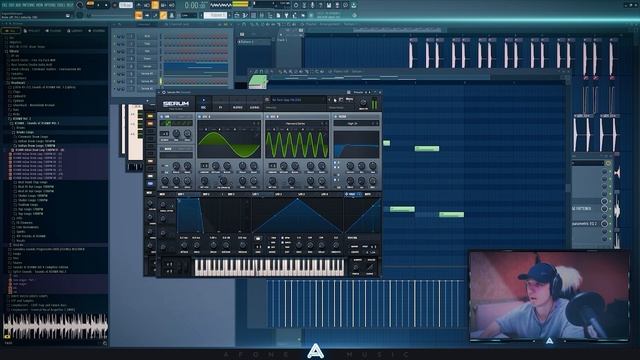Open the PATTERNS menu

coord(28,5)
